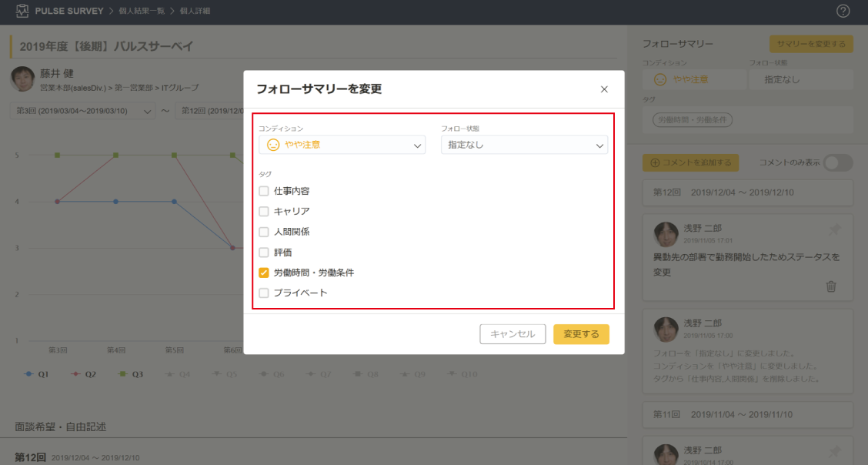Open the フォロー状態 dropdown
Screen dimensions: 868x465
click(524, 145)
